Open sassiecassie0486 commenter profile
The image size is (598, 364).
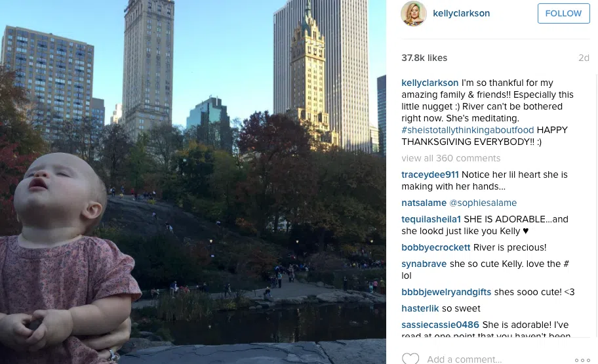(440, 325)
